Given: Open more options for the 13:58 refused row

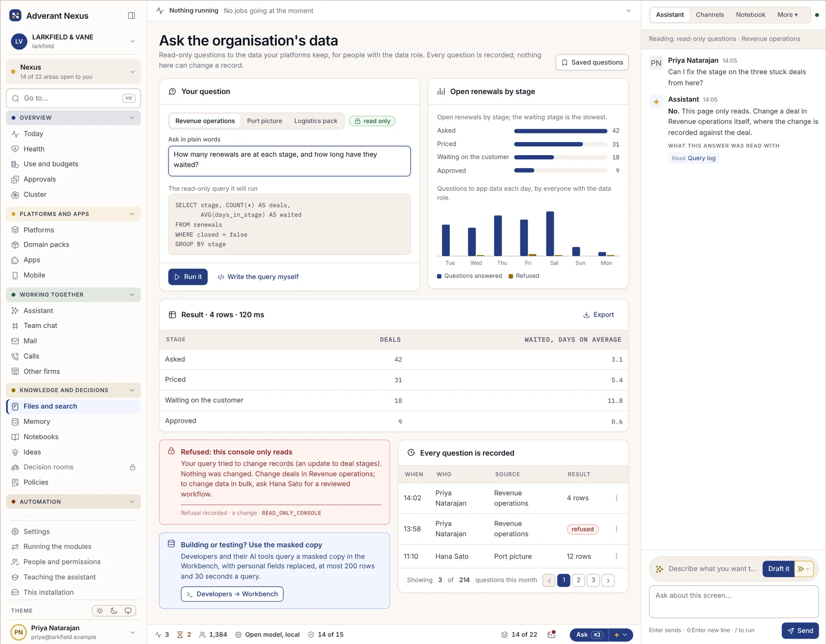Looking at the screenshot, I should point(616,529).
